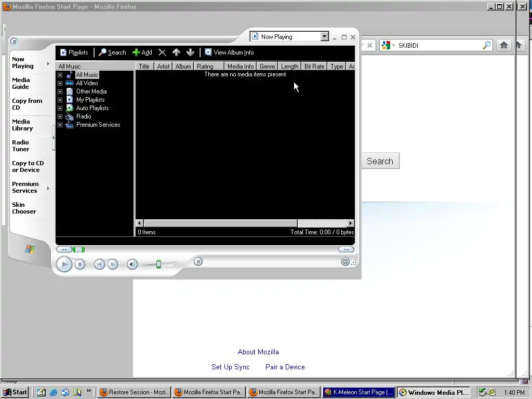Open the Copy from CD tab

pyautogui.click(x=30, y=104)
